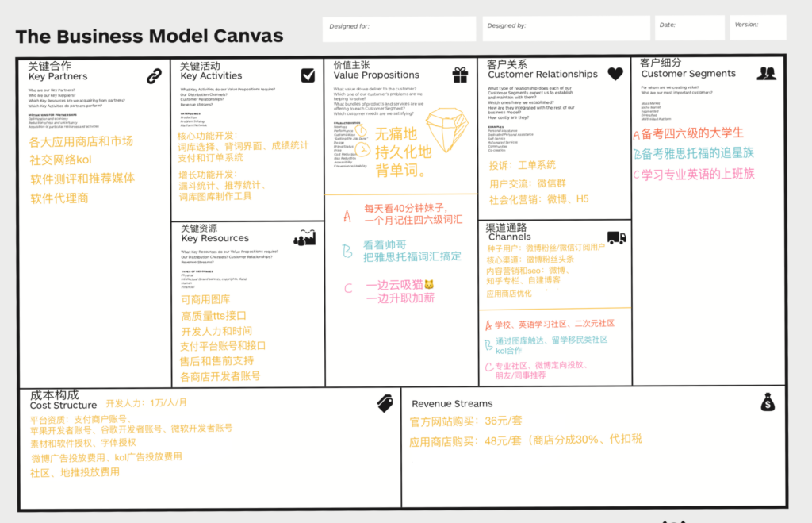Click the Customer Segments people icon
The width and height of the screenshot is (812, 523).
766,73
